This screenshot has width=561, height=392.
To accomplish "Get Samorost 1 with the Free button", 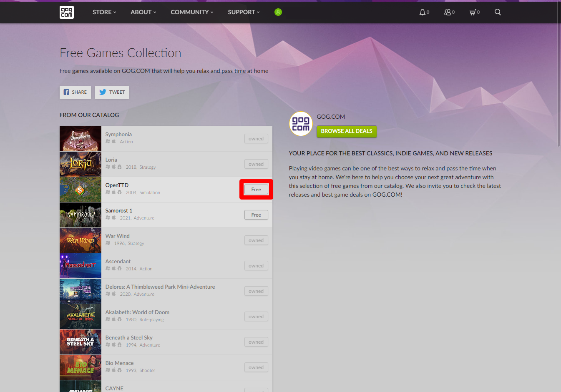I will pos(256,215).
